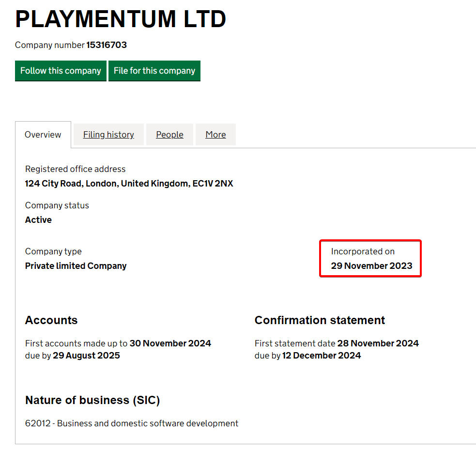Click the company number 15316703
The height and width of the screenshot is (452, 476).
[107, 45]
